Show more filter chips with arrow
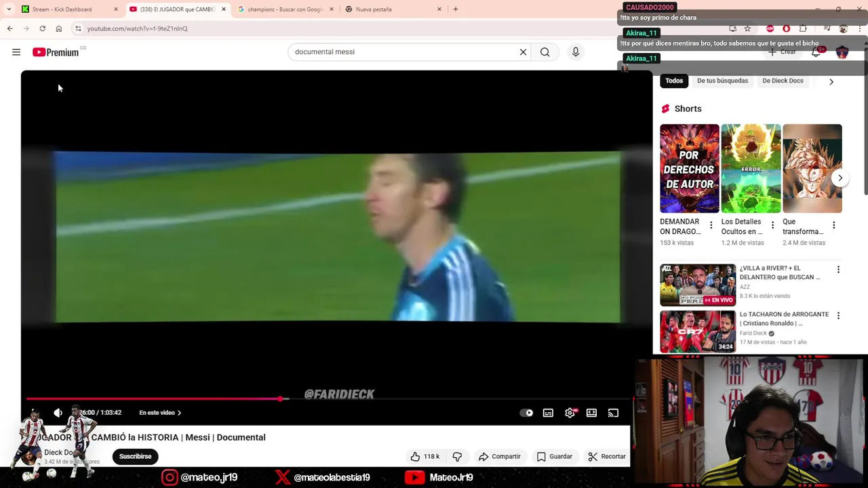Screen dimensions: 868x488 click(x=831, y=81)
